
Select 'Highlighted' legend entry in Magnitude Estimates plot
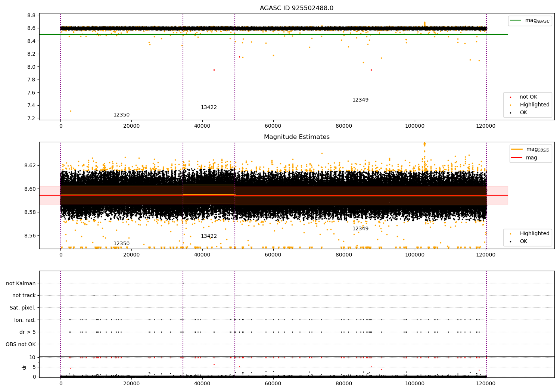click(x=535, y=234)
